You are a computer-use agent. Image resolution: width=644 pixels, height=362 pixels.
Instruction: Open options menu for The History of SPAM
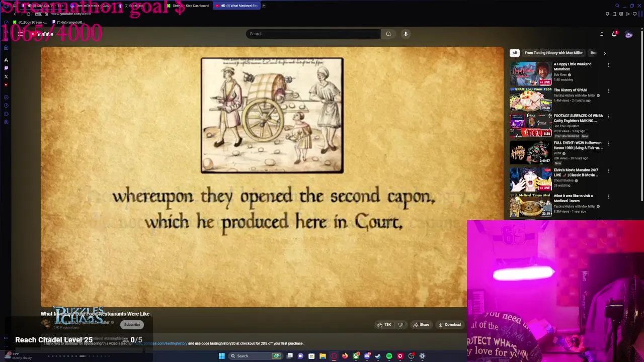[608, 91]
